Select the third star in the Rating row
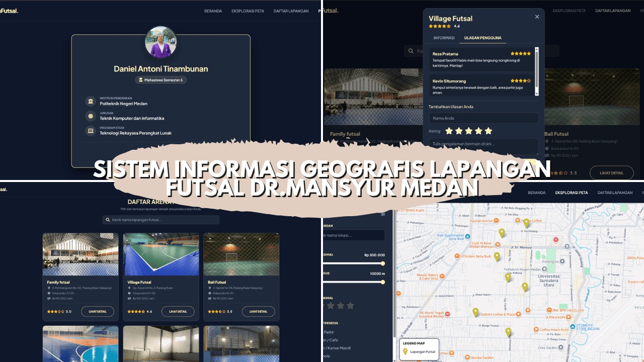Screen dimensions: 644x362 (x=469, y=131)
